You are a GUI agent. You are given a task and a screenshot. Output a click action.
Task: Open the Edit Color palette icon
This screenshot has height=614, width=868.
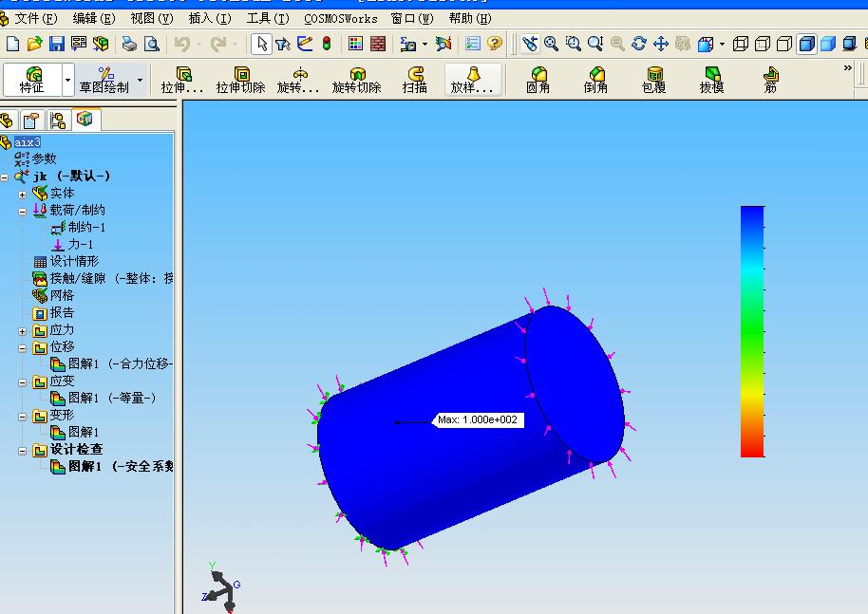355,43
